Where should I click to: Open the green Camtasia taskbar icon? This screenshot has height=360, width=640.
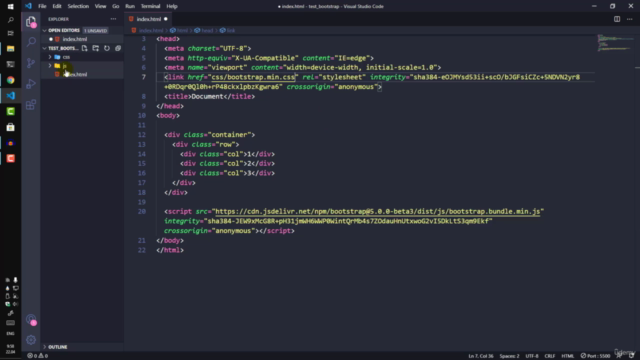point(11,111)
